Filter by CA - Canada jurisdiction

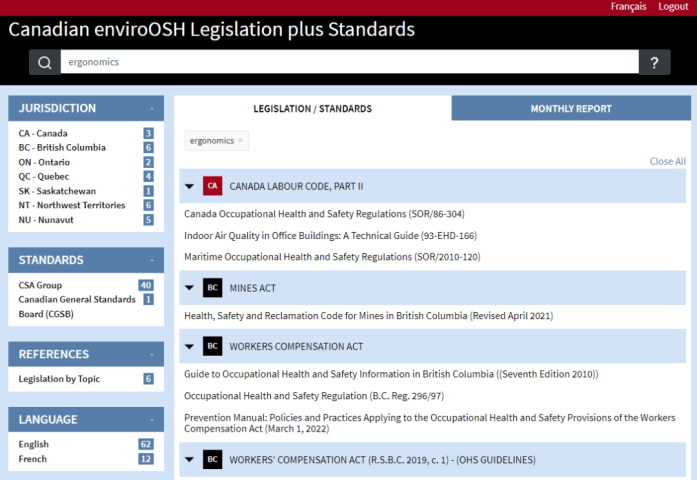(43, 133)
